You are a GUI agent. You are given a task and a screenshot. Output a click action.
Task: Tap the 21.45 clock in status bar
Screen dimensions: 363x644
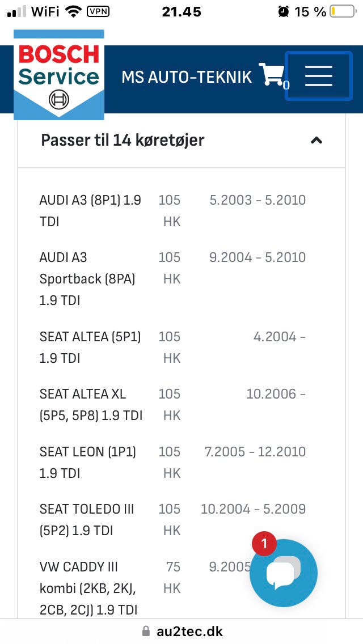pyautogui.click(x=181, y=11)
